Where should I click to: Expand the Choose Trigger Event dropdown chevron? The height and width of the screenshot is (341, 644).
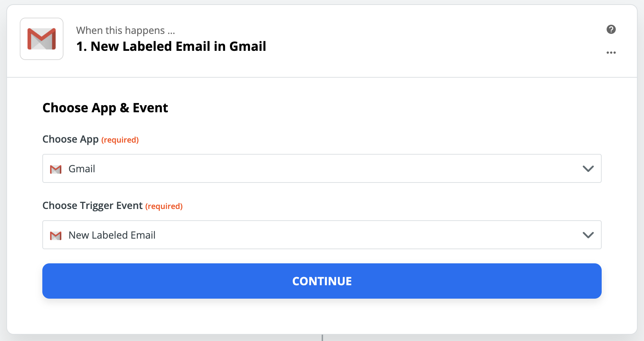[588, 235]
